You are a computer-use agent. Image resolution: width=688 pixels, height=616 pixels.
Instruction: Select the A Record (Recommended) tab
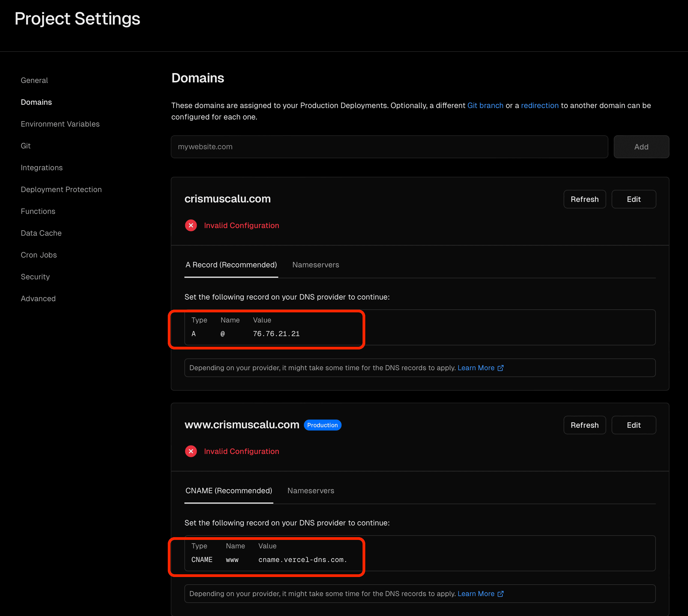pyautogui.click(x=231, y=265)
